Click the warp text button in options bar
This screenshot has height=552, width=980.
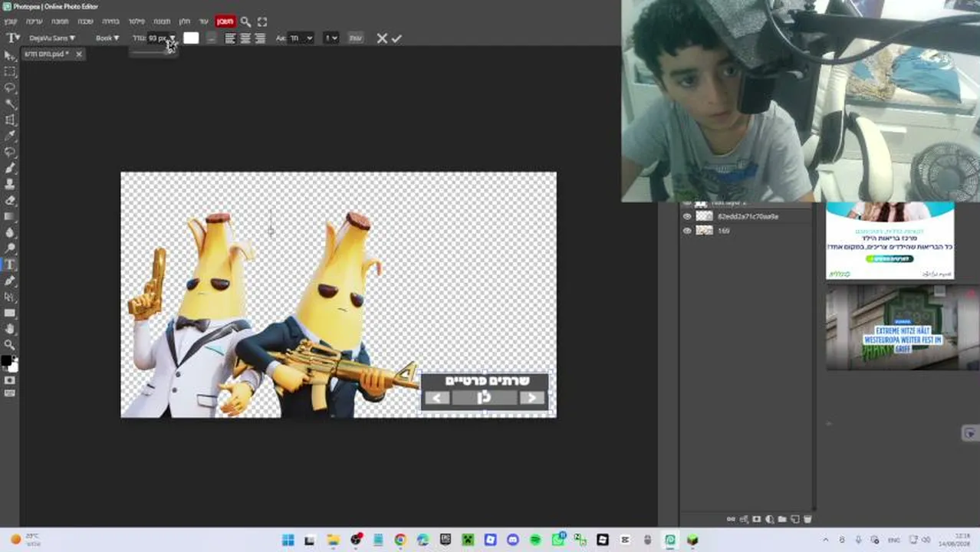tap(356, 38)
